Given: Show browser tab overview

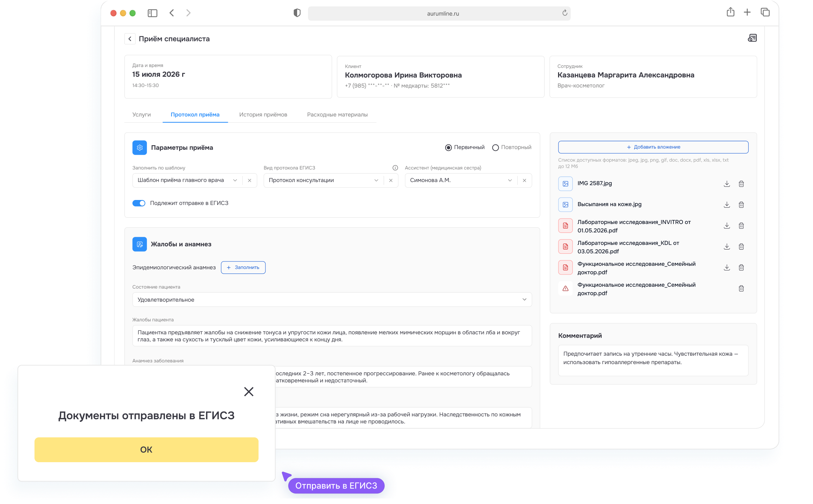Looking at the screenshot, I should pyautogui.click(x=765, y=12).
